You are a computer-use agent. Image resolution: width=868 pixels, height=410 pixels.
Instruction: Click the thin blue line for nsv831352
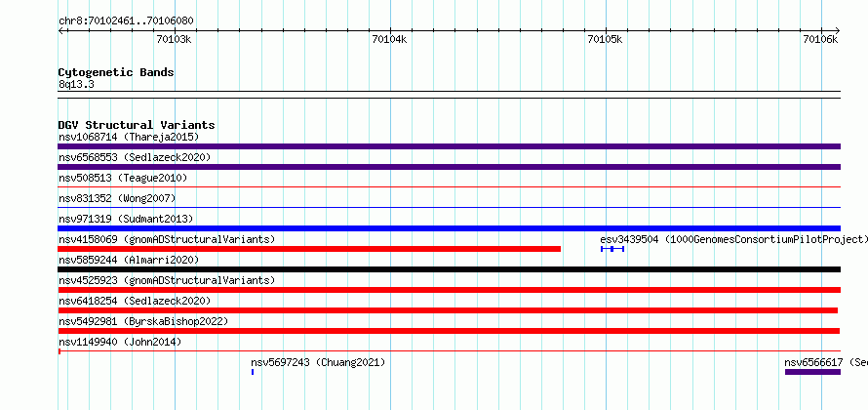449,208
